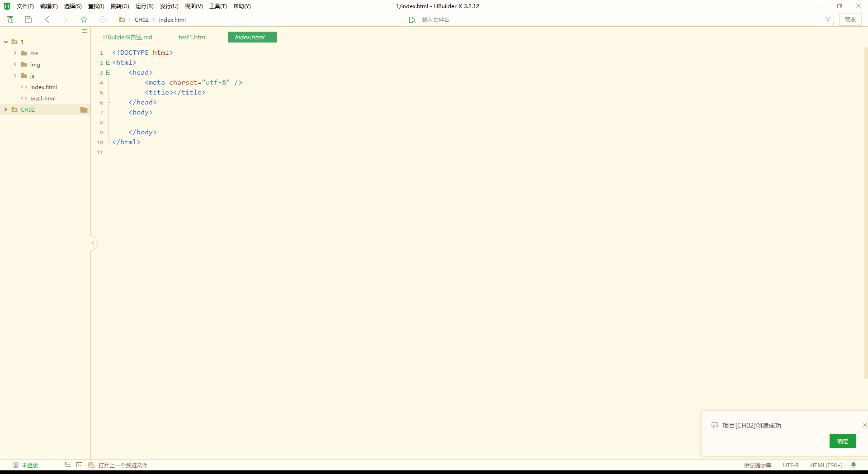
Task: Click the bookmark star icon
Action: tap(84, 19)
